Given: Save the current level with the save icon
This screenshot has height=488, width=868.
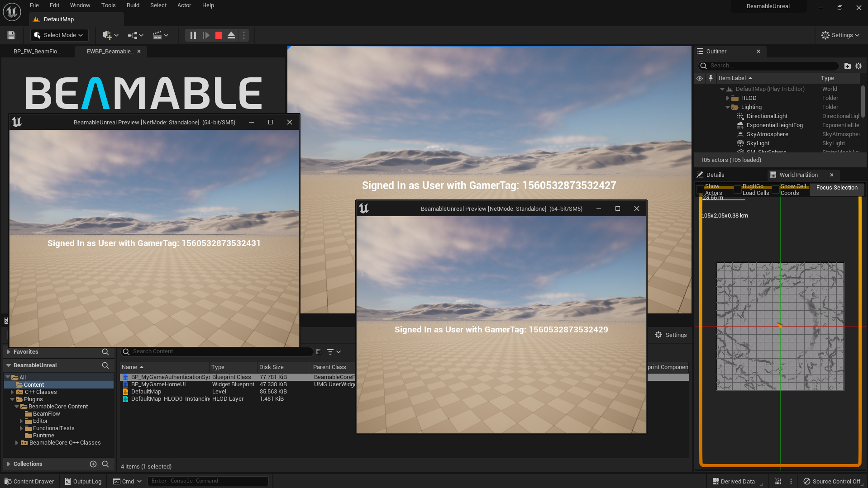Looking at the screenshot, I should click(x=10, y=35).
